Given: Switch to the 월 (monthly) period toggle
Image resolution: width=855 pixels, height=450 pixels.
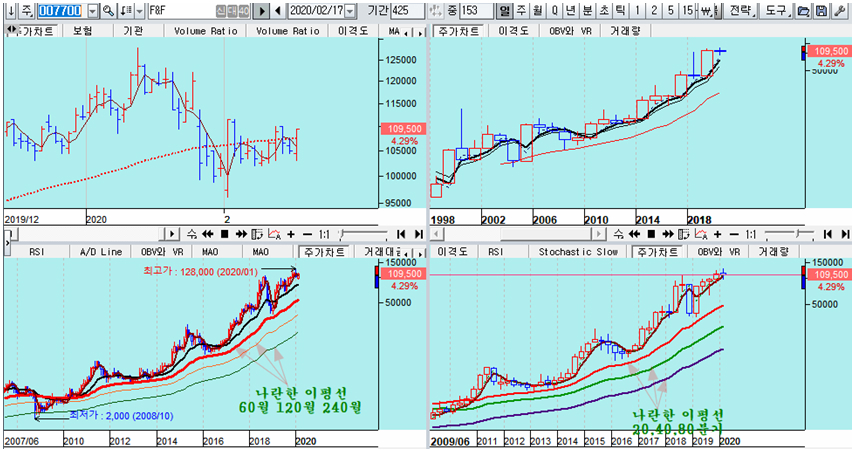Looking at the screenshot, I should 539,11.
